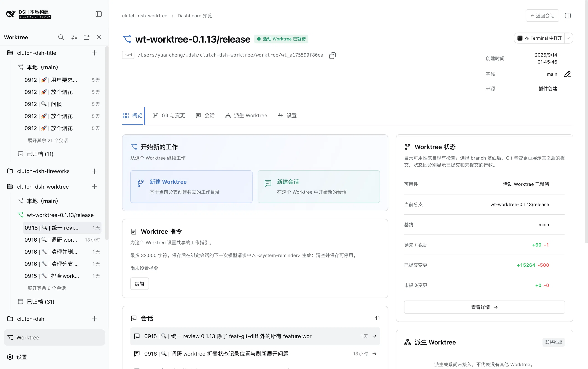Switch to 会话 tab
Viewport: 588px width, 369px height.
pos(205,116)
